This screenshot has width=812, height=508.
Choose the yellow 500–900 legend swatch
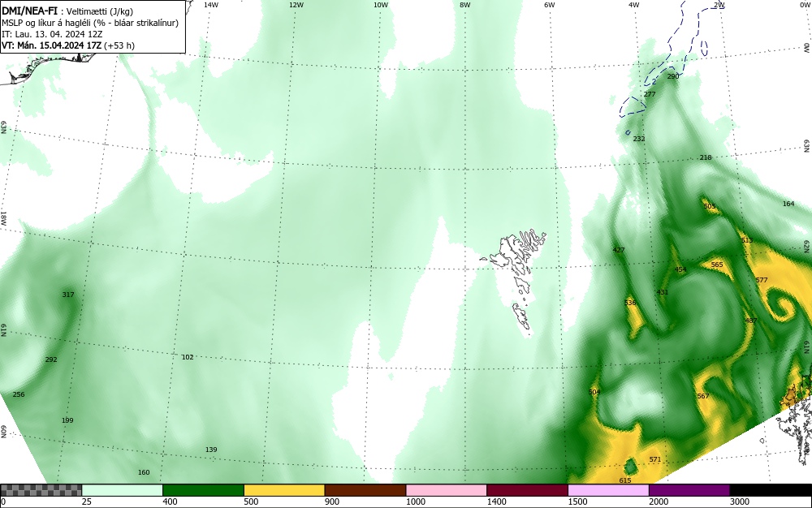[x=284, y=490]
